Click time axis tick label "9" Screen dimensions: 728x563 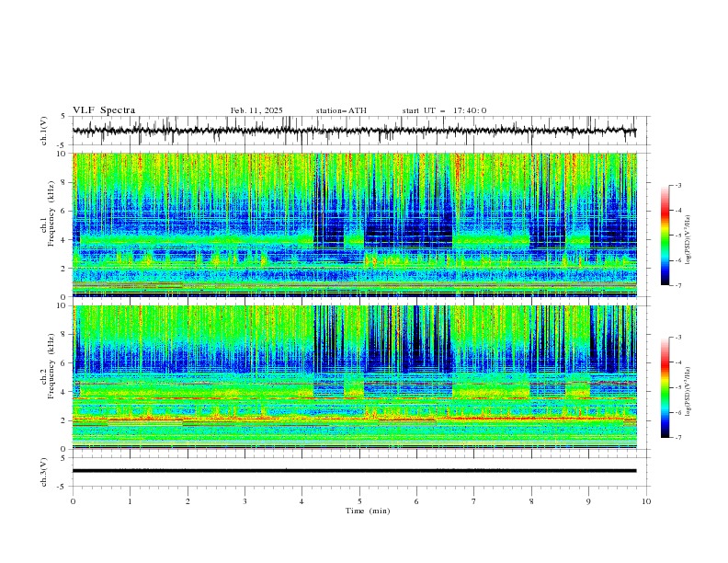[588, 501]
